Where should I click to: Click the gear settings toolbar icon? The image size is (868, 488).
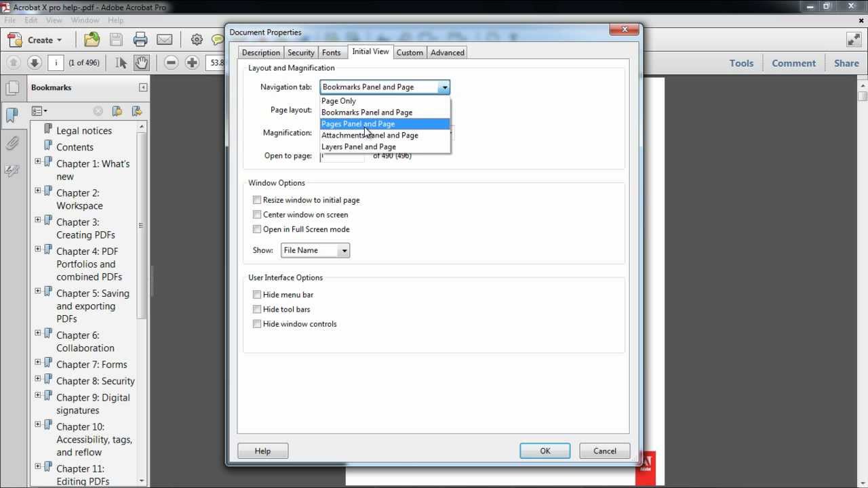pos(197,40)
